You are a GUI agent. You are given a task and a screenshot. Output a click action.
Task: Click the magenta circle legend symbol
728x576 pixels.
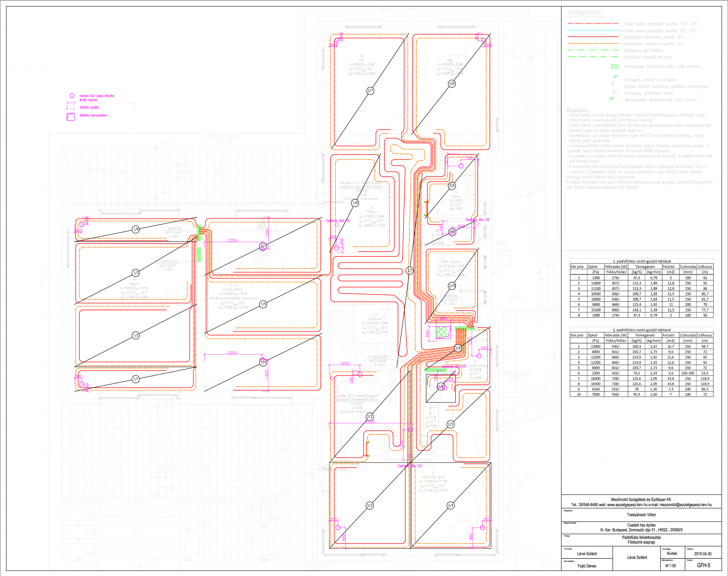(72, 96)
